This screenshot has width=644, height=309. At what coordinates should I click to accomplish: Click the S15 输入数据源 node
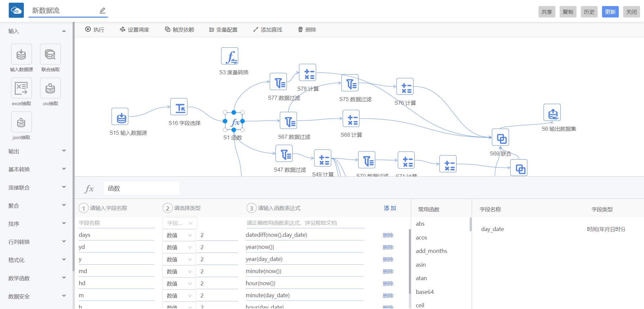120,116
